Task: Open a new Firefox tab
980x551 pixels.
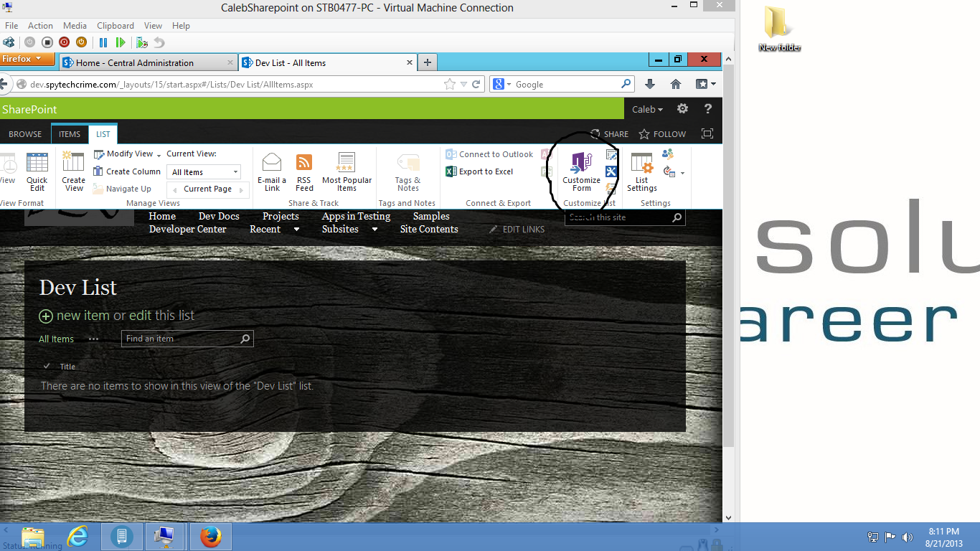Action: (428, 63)
